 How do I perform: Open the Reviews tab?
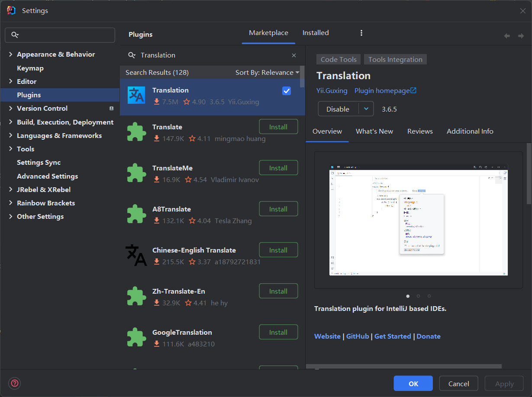(x=420, y=131)
